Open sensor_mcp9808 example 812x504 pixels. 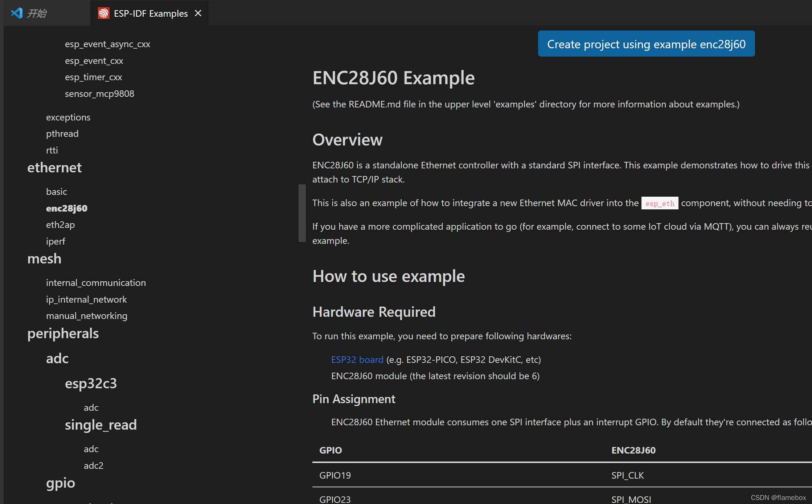click(99, 94)
